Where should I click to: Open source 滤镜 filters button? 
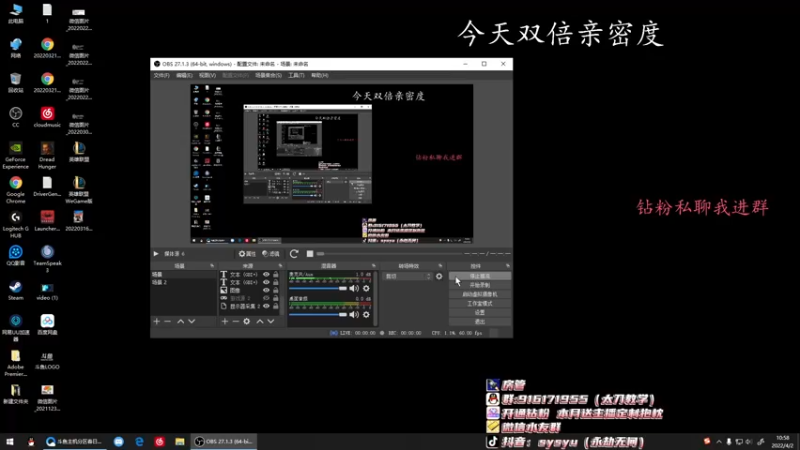pos(271,254)
